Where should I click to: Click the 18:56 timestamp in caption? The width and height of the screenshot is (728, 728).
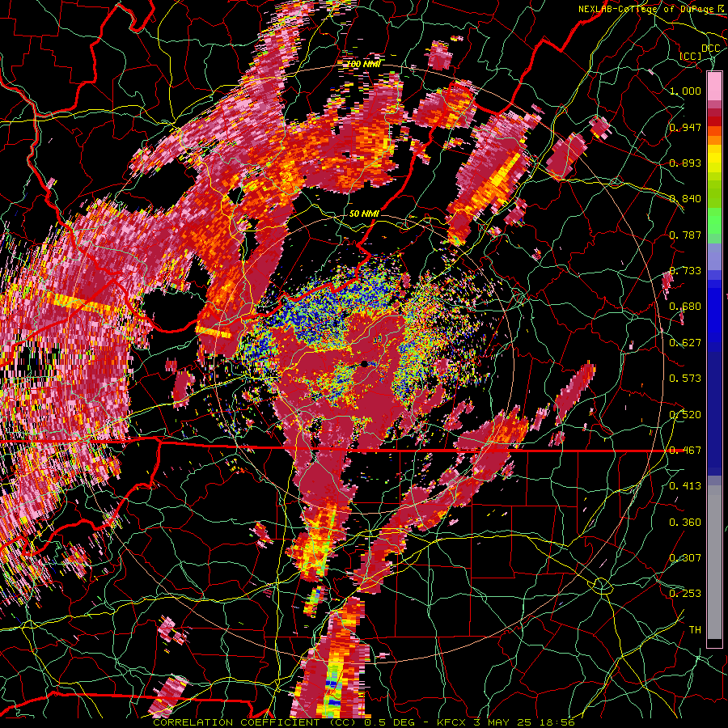pyautogui.click(x=557, y=722)
